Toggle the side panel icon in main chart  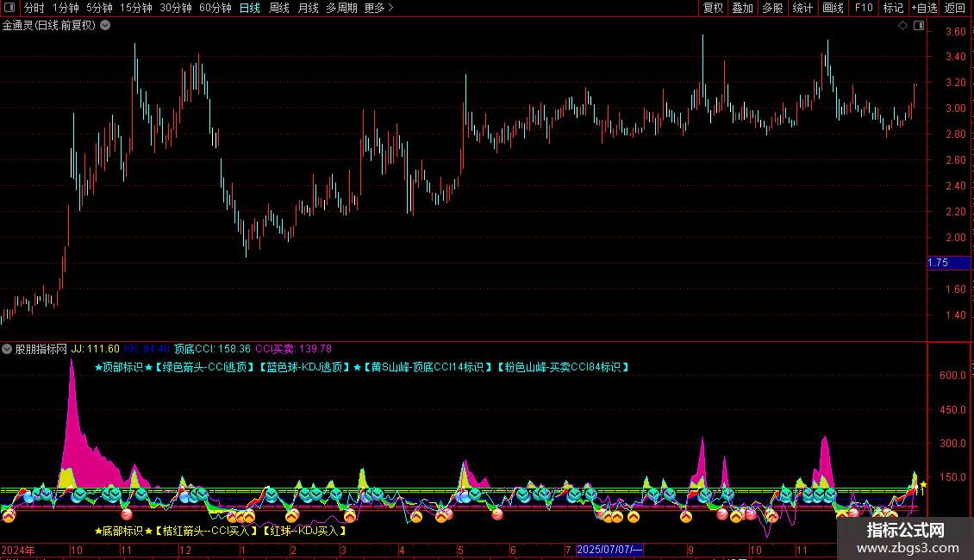(x=919, y=26)
